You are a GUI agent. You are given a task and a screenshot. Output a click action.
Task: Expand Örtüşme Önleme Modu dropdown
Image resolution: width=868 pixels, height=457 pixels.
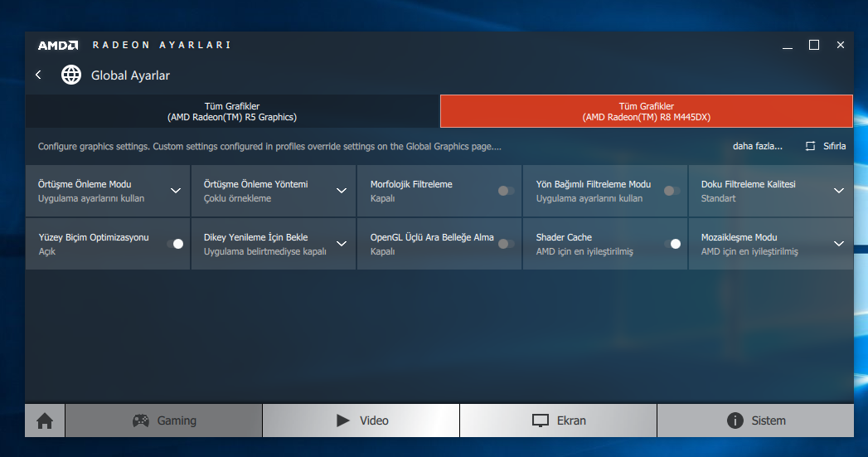[x=176, y=191]
